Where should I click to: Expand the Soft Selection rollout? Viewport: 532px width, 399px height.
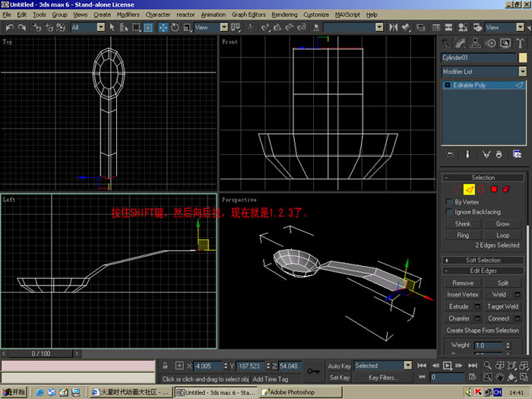(483, 260)
